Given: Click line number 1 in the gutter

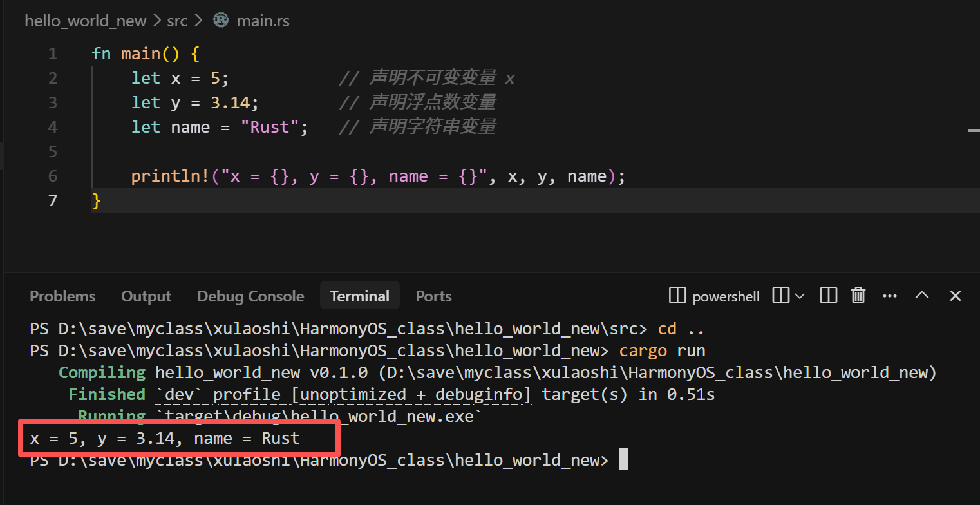Looking at the screenshot, I should click(x=53, y=53).
